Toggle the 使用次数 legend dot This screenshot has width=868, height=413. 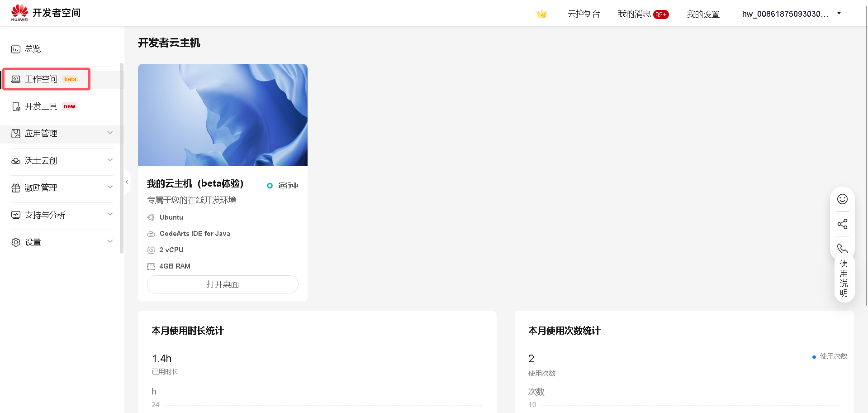pyautogui.click(x=814, y=356)
